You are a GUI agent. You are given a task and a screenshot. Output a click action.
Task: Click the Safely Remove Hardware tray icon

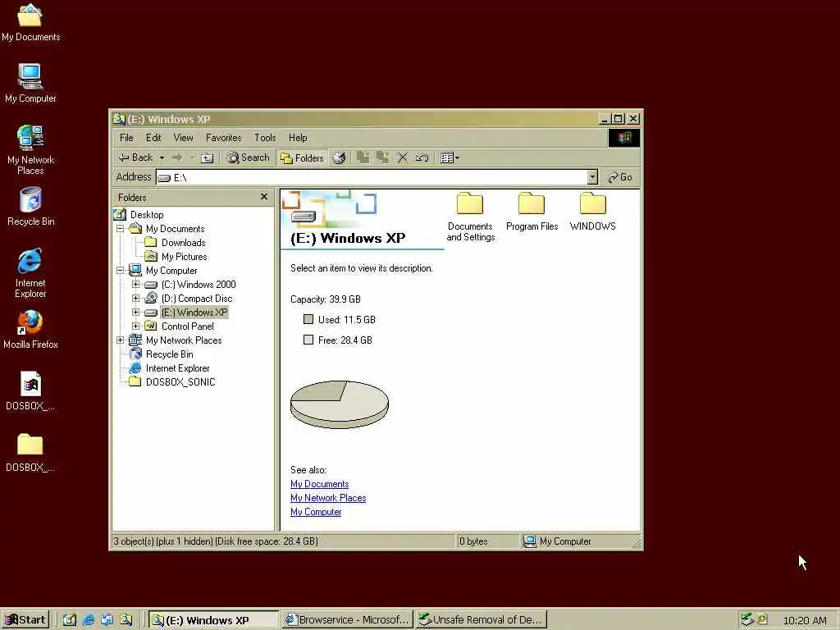coord(747,620)
